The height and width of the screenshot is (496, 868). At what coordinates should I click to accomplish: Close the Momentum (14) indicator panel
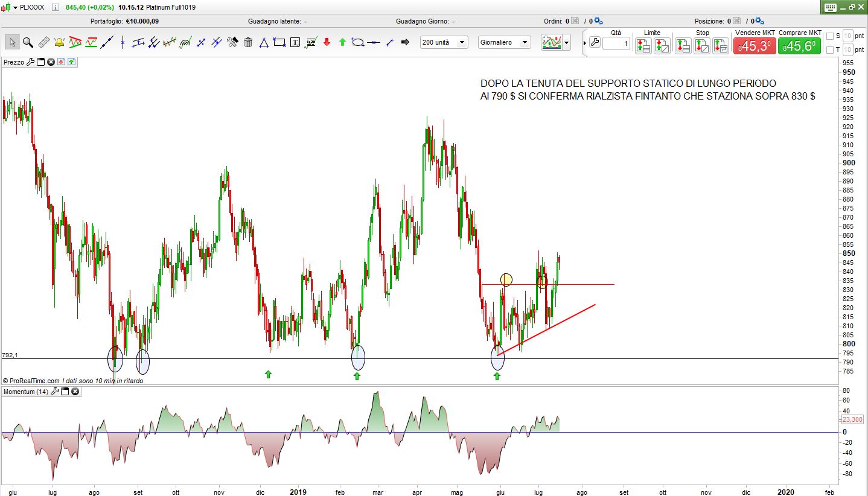click(75, 392)
